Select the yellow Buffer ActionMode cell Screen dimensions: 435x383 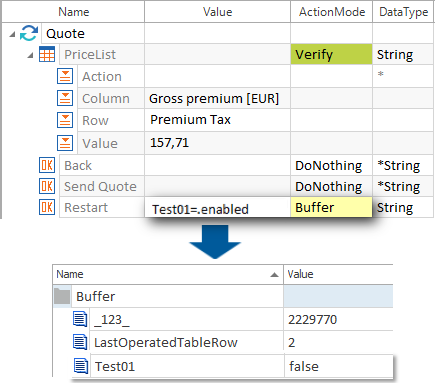point(331,207)
